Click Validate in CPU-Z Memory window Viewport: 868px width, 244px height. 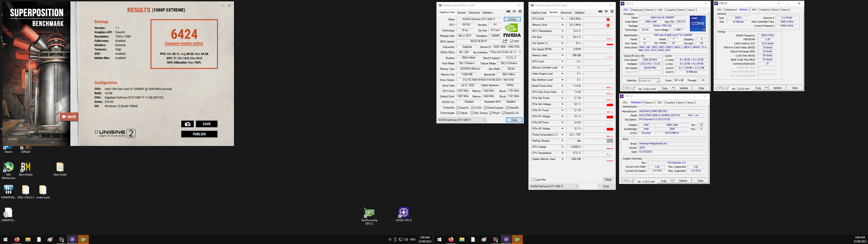pyautogui.click(x=777, y=88)
